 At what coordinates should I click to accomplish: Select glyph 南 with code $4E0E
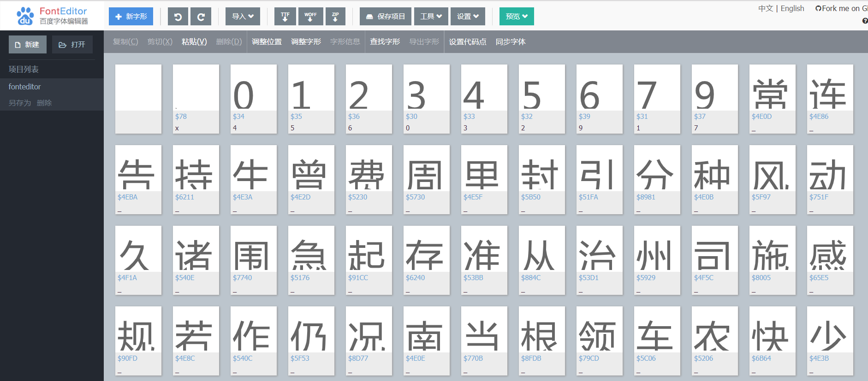427,341
